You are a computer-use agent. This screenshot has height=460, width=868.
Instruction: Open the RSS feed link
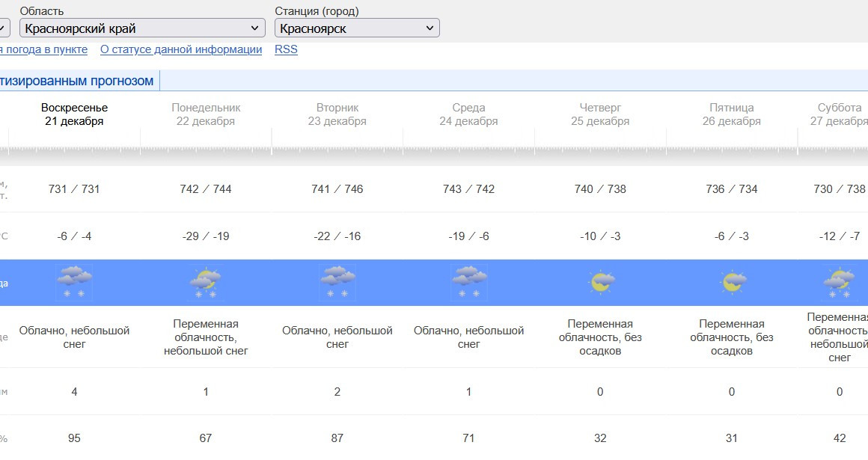pos(286,49)
